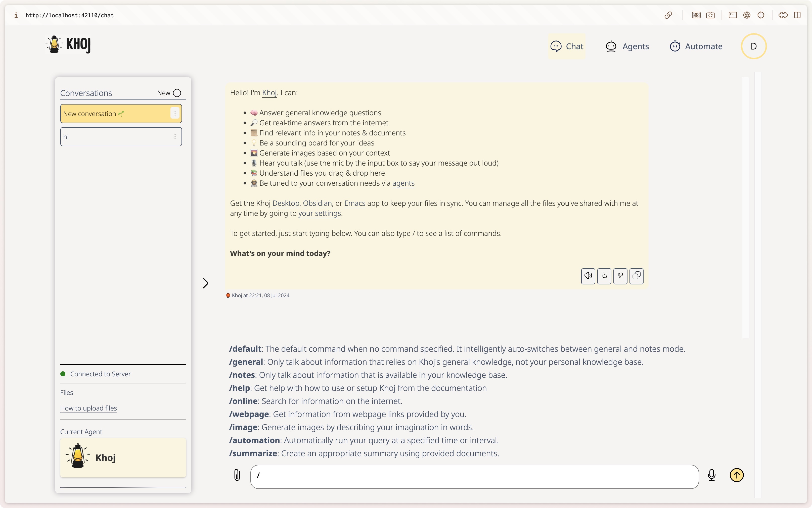
Task: Click the Obsidian app link
Action: tap(317, 203)
